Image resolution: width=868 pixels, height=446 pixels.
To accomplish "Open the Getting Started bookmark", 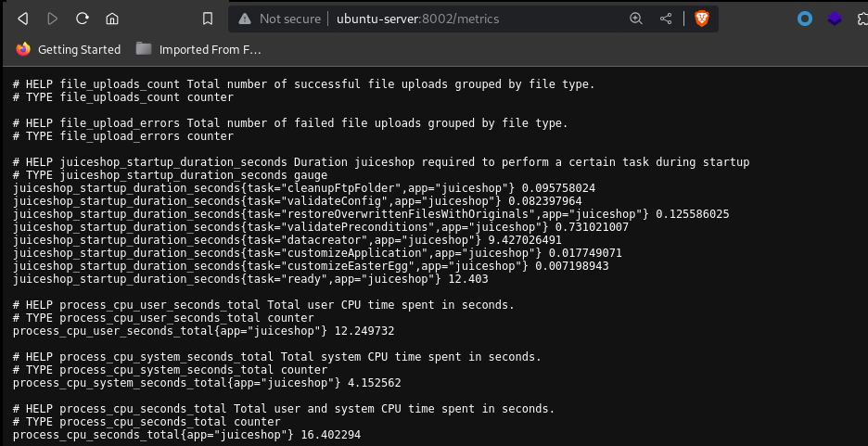I will tap(69, 50).
